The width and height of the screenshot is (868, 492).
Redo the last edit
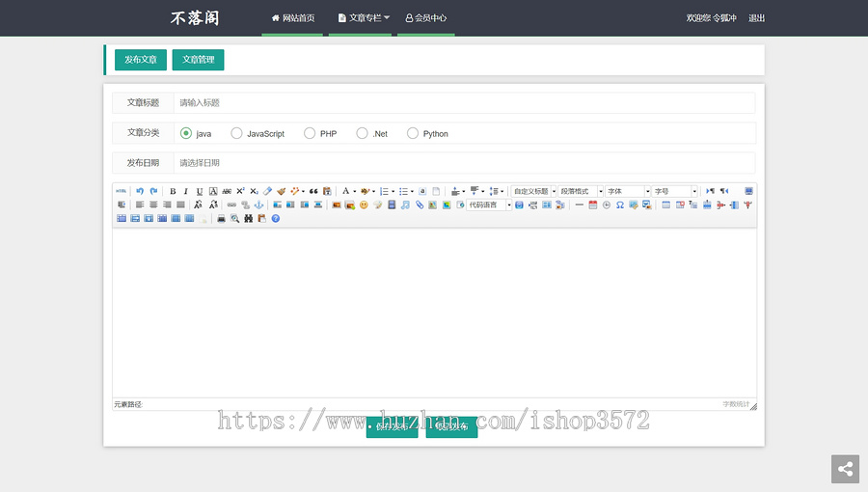[154, 191]
